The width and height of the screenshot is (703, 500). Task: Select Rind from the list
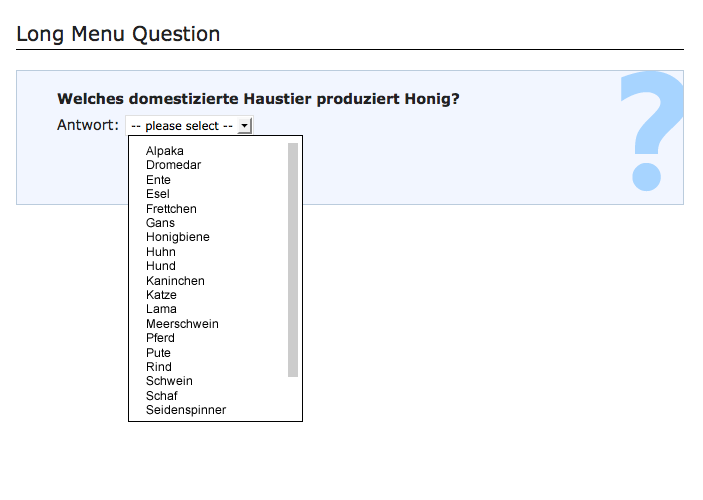pos(158,367)
